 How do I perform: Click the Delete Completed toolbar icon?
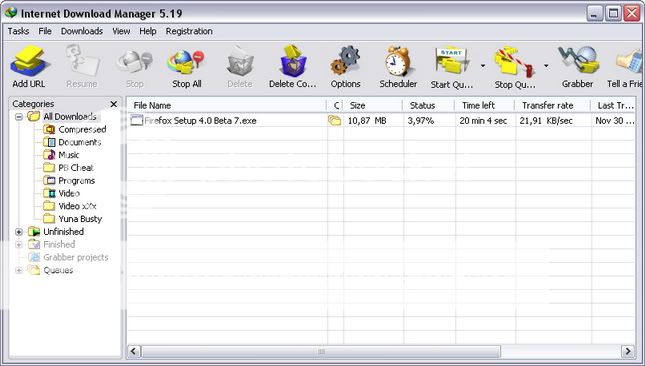[x=293, y=62]
